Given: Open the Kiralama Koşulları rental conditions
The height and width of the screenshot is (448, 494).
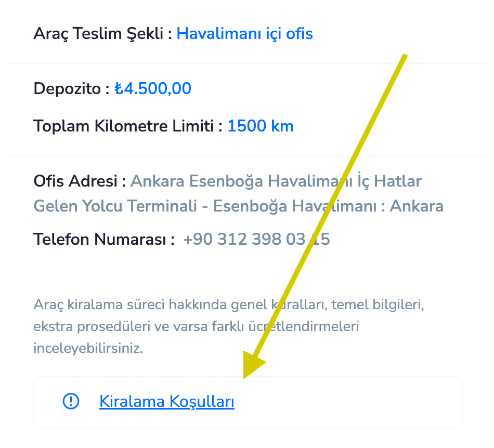Looking at the screenshot, I should pyautogui.click(x=166, y=401).
